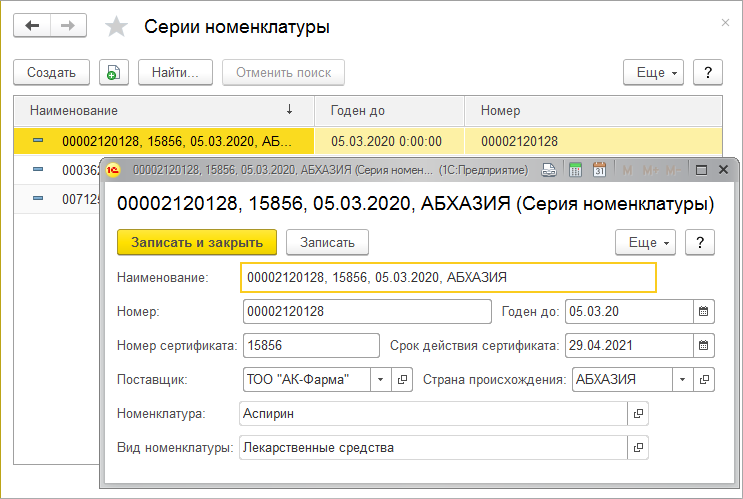Screen dimensions: 743x499
Task: Click the print icon in dialog title bar
Action: (549, 170)
